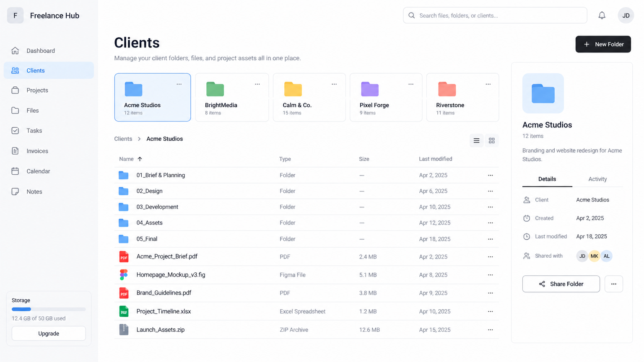Switch to list view layout
644x362 pixels.
[x=476, y=141]
